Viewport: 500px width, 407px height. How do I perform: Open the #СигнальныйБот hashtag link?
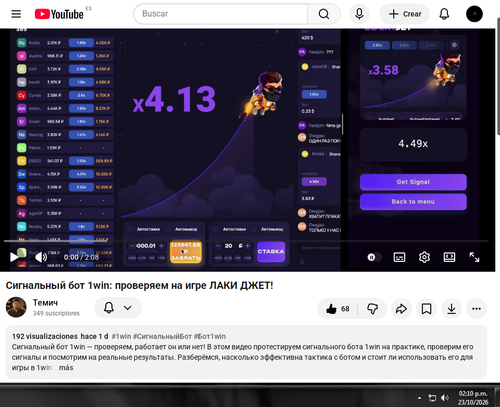(162, 336)
